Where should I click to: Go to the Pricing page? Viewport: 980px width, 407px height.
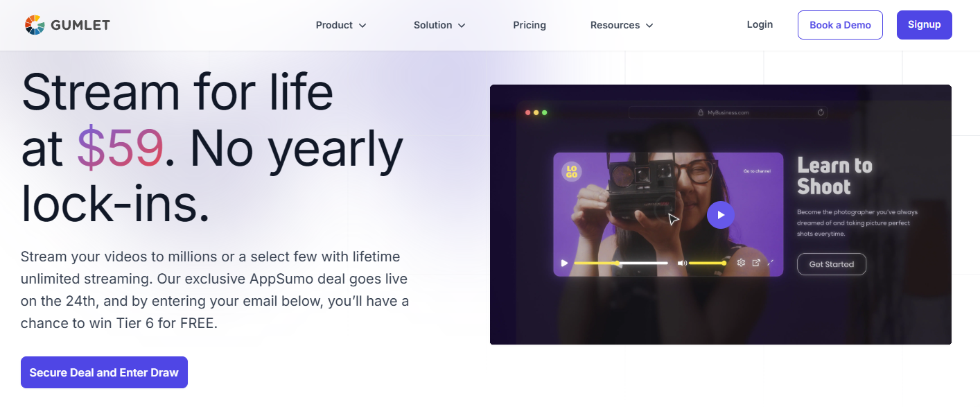pyautogui.click(x=530, y=25)
